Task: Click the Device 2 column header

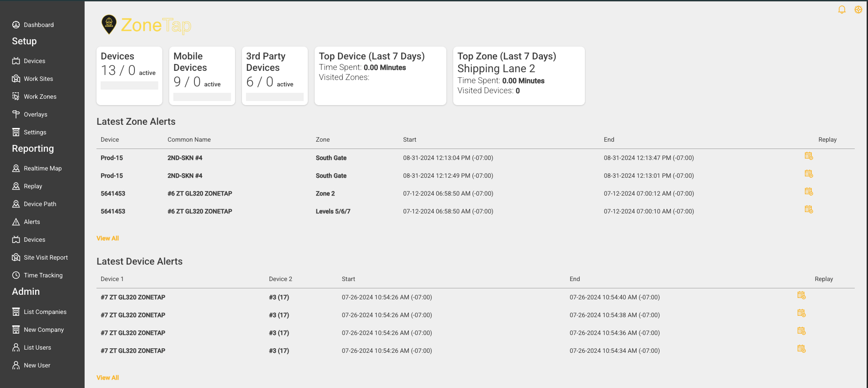Action: click(280, 279)
